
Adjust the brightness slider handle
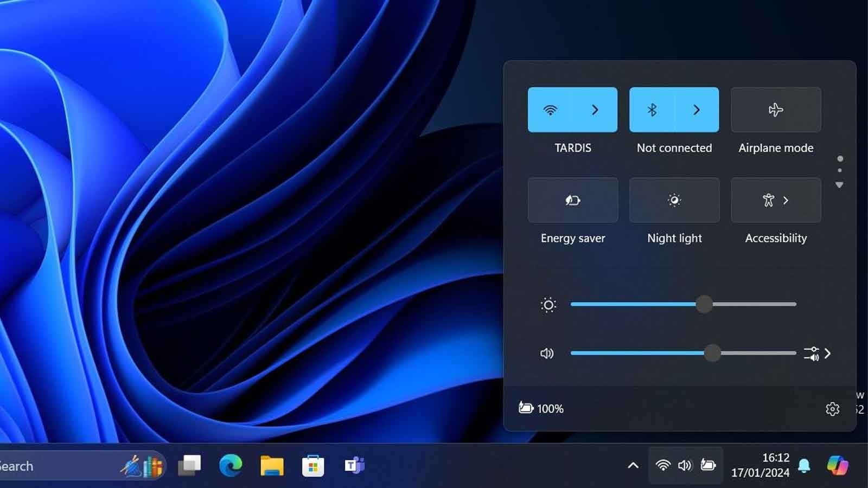704,305
